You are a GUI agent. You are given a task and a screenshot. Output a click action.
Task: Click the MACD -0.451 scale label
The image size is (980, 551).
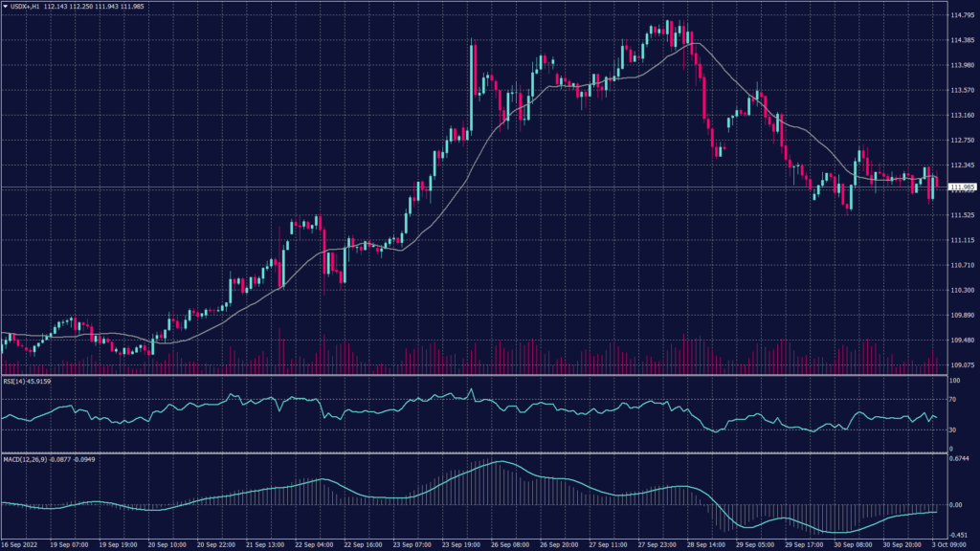pos(960,534)
